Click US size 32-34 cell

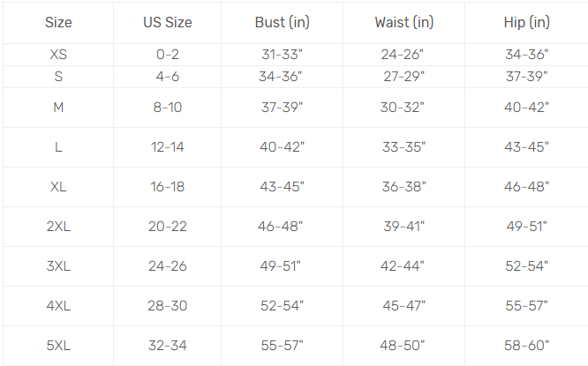[x=167, y=346]
